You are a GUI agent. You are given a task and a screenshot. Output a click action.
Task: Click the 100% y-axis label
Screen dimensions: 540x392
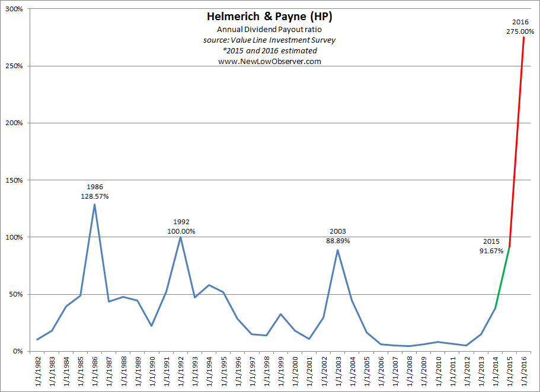(14, 237)
